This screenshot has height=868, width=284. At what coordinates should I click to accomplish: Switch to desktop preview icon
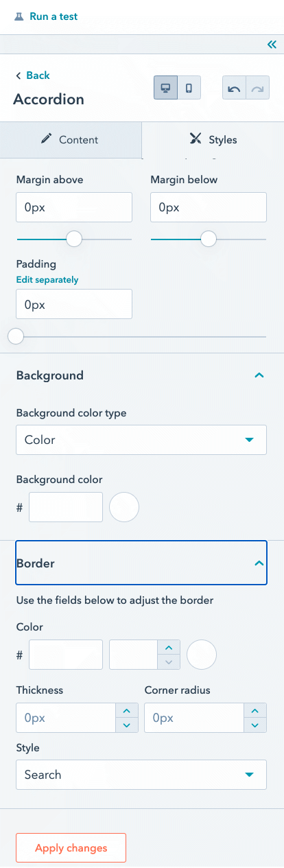click(165, 88)
